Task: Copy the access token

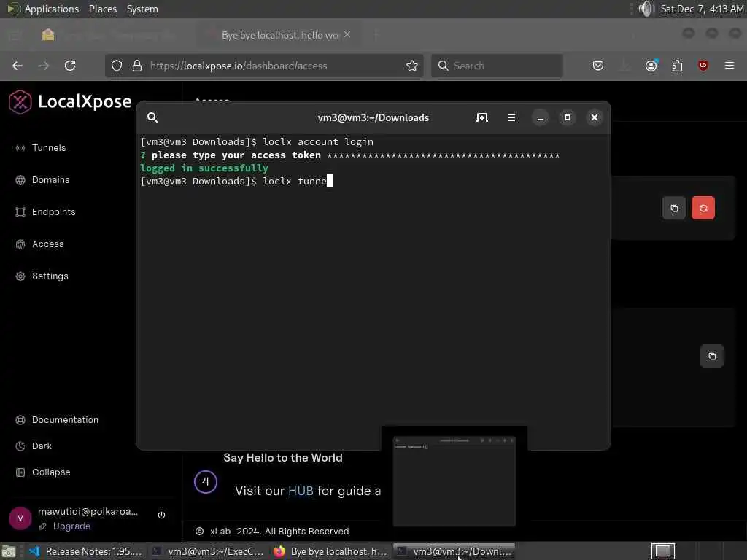Action: pyautogui.click(x=674, y=208)
